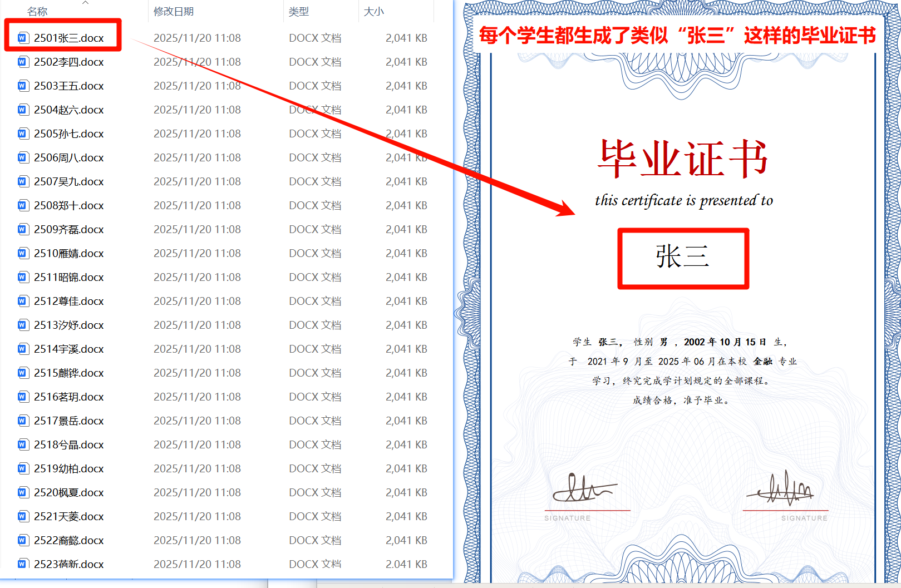901x588 pixels.
Task: Click the Word icon beside 2501张三.docx
Action: point(22,37)
